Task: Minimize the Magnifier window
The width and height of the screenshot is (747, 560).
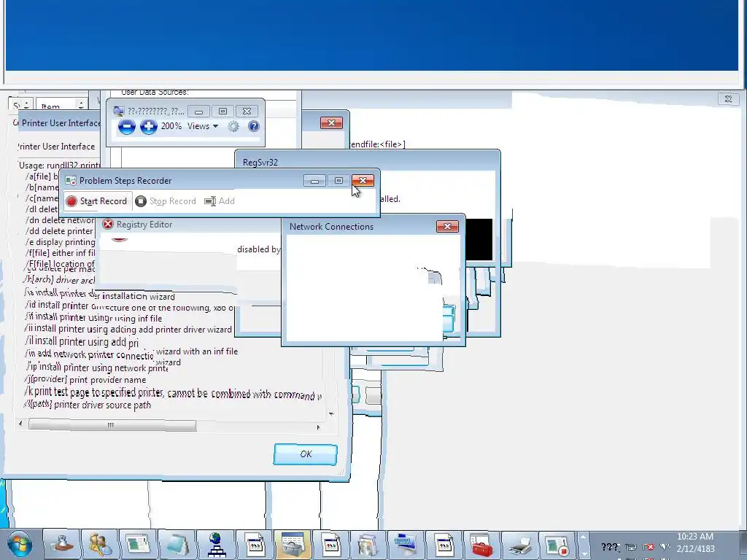Action: click(198, 112)
